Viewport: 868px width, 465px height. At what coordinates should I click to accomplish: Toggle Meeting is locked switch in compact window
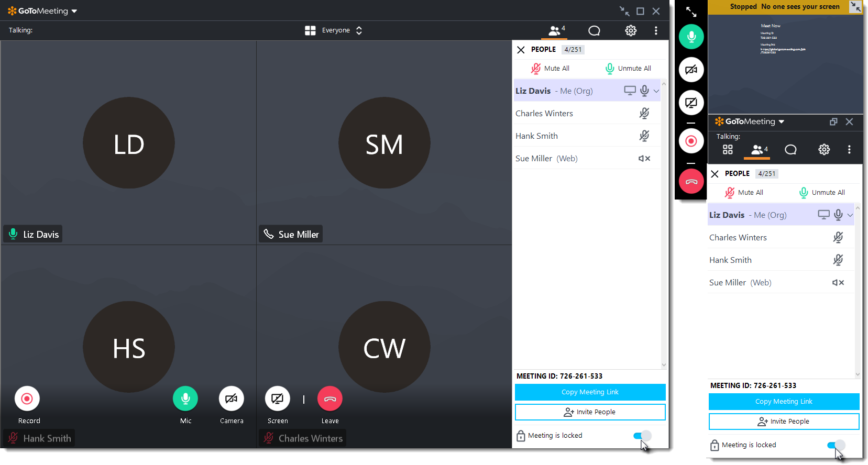click(x=836, y=445)
